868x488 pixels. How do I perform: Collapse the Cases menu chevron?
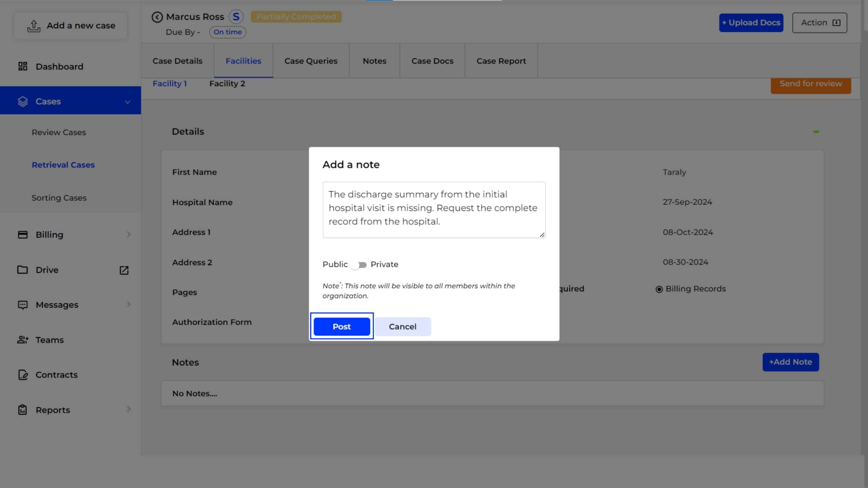[x=127, y=102]
